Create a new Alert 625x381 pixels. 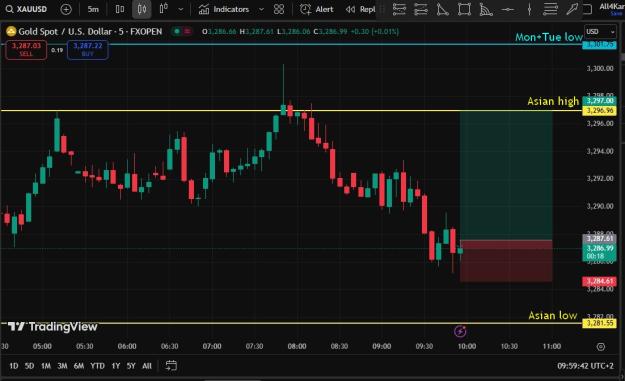click(316, 9)
